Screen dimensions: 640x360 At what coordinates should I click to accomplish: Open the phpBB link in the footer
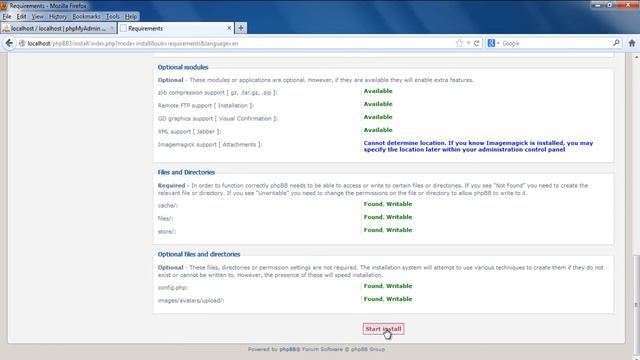289,349
